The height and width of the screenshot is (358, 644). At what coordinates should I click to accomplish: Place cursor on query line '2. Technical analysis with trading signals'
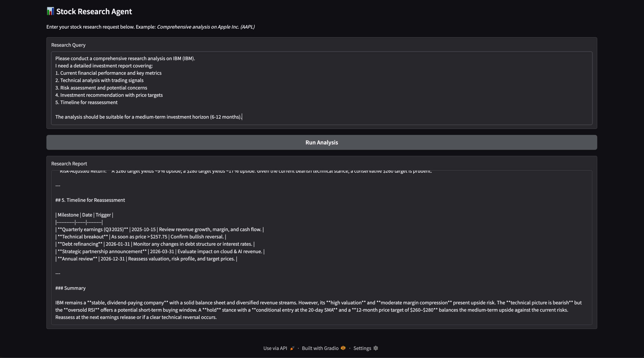[99, 80]
